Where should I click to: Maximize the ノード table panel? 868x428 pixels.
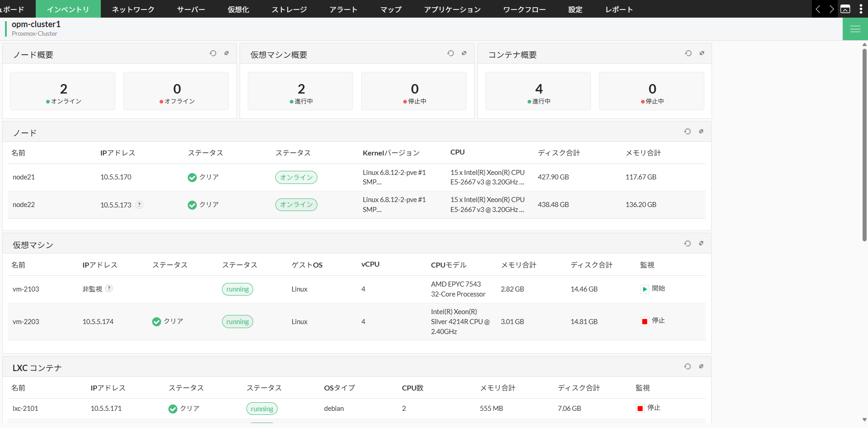[701, 132]
